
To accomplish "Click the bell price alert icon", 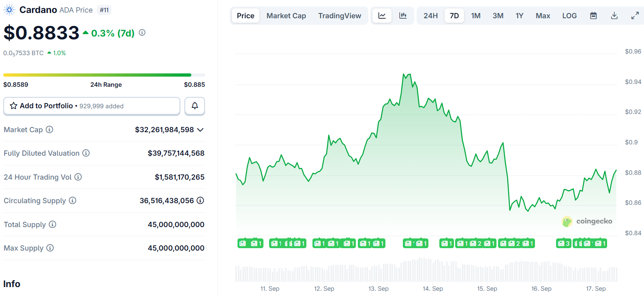I will click(x=195, y=106).
